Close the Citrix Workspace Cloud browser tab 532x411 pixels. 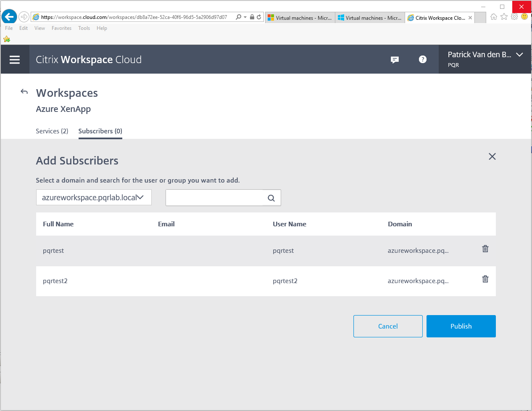pyautogui.click(x=470, y=18)
